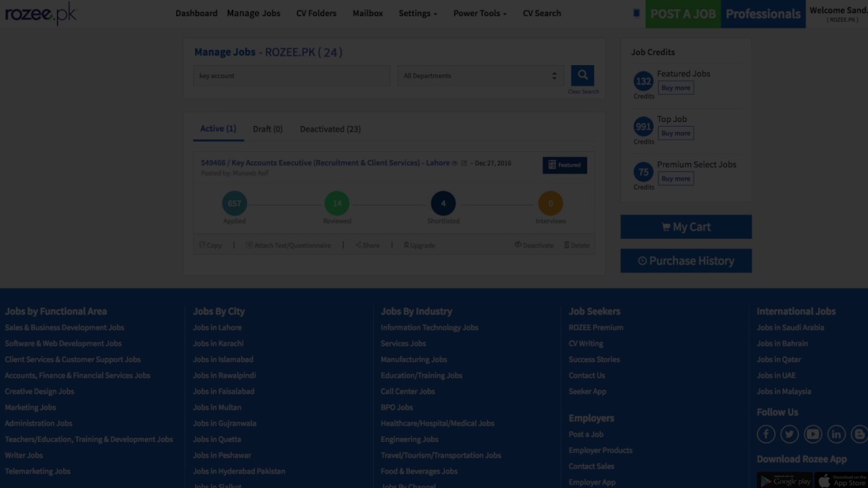
Task: Open Purchase History
Action: click(686, 261)
